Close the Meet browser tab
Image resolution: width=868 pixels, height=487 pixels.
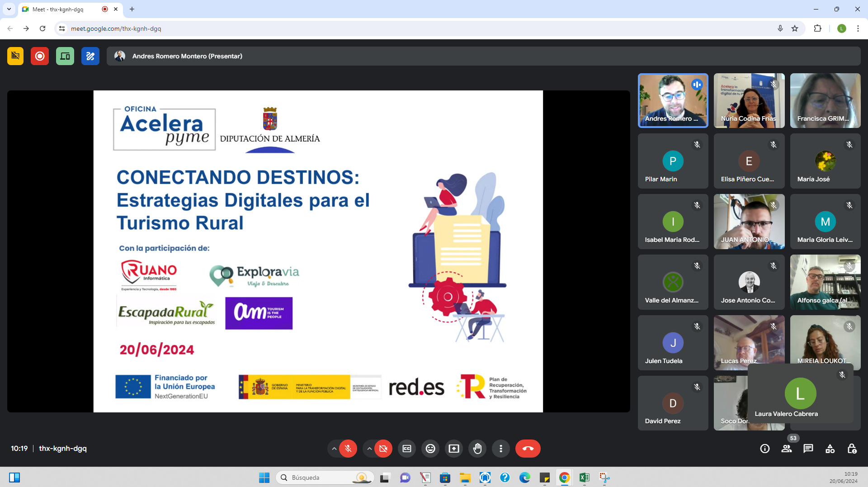click(x=116, y=9)
